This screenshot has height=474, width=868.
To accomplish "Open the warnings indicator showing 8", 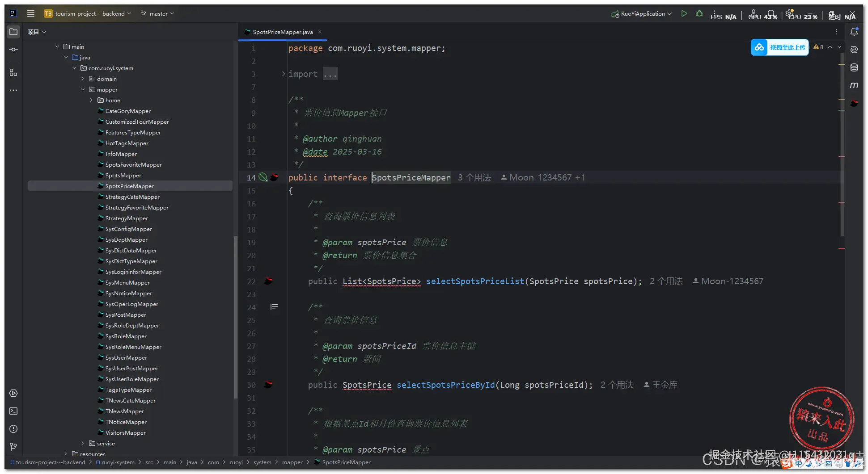I will [x=818, y=47].
